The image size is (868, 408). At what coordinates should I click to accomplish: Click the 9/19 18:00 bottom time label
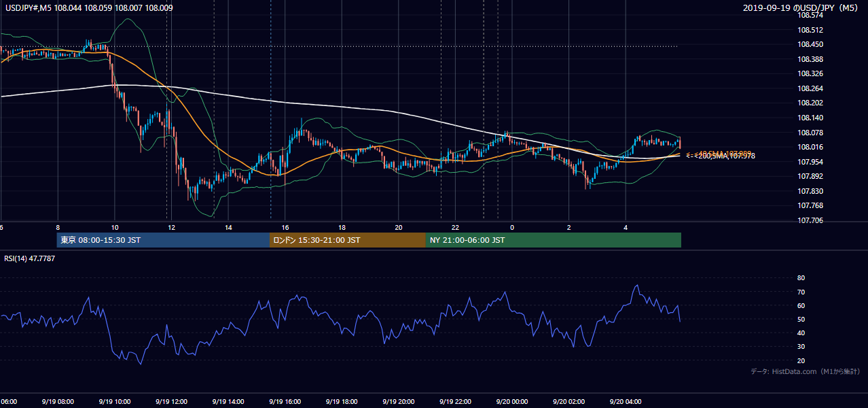[x=341, y=402]
